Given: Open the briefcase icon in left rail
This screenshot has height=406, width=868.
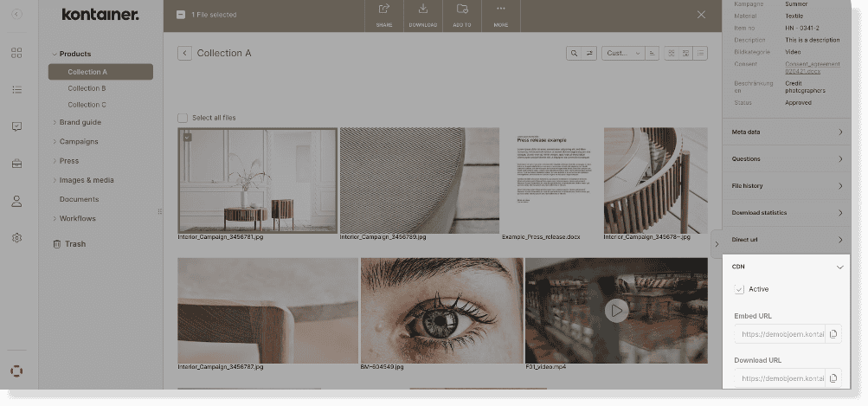Looking at the screenshot, I should point(16,164).
